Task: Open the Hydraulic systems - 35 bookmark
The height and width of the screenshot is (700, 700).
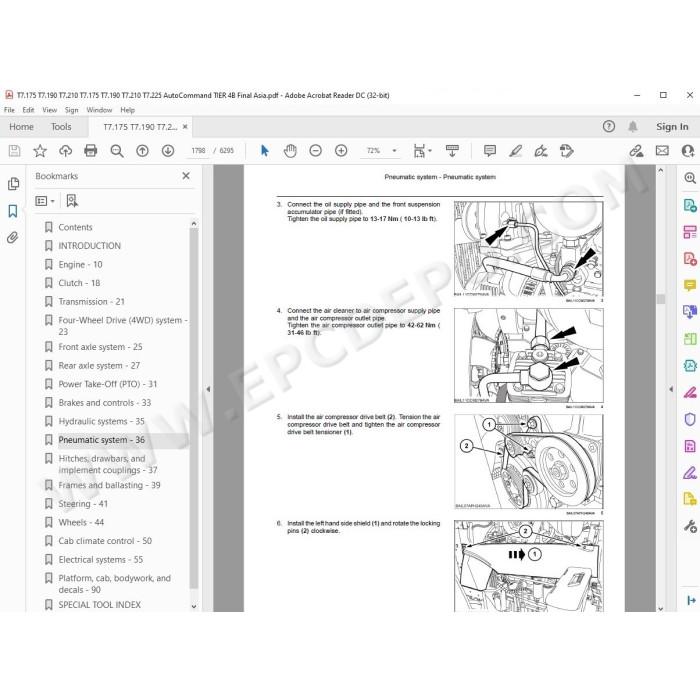Action: point(101,421)
